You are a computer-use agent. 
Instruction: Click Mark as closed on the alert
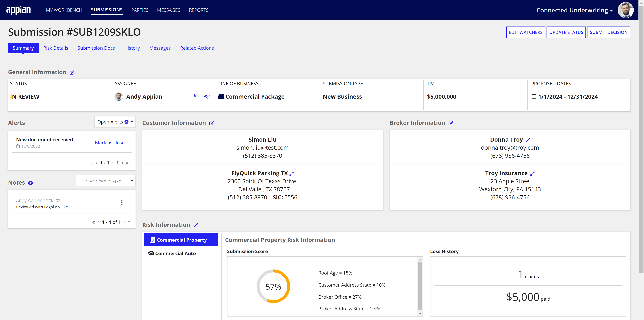[x=111, y=142]
